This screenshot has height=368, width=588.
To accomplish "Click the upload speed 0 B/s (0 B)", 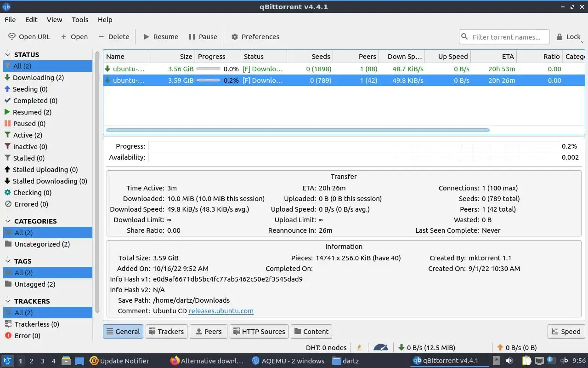I will click(517, 348).
